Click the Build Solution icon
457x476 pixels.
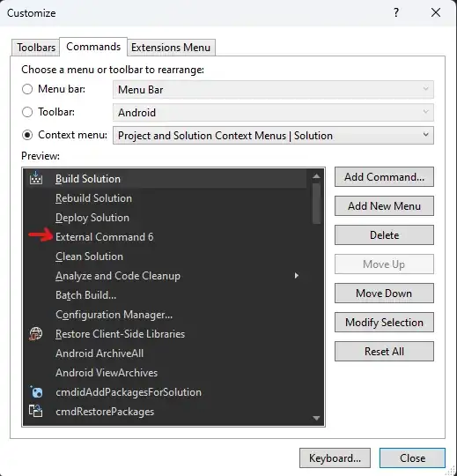(36, 178)
